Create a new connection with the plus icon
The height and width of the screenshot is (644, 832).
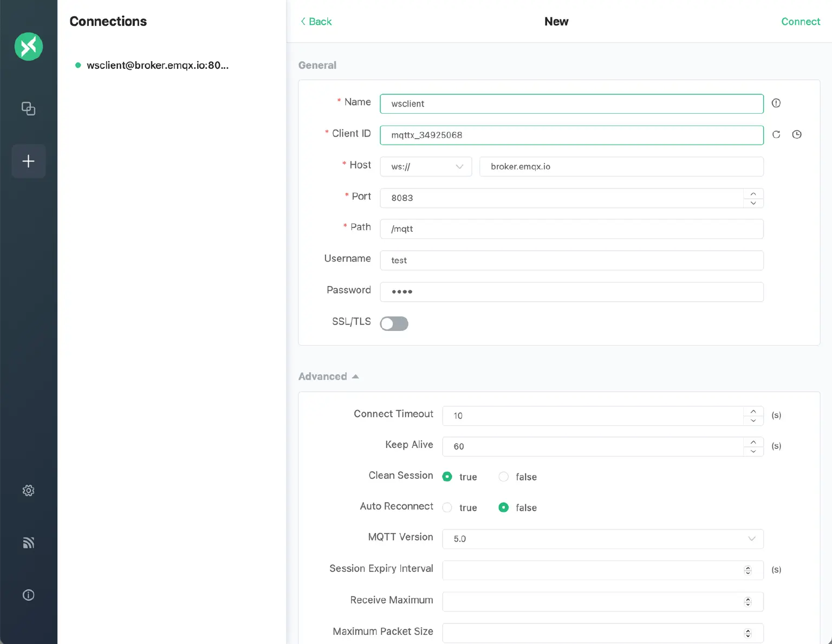(x=28, y=161)
